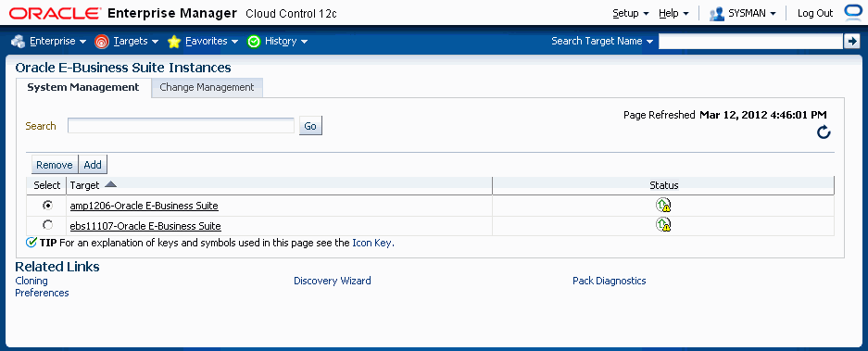This screenshot has height=351, width=868.
Task: Switch to System Management tab
Action: pos(83,87)
